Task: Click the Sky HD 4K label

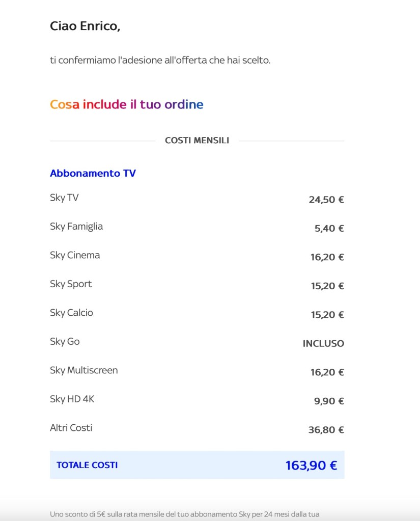Action: point(72,399)
